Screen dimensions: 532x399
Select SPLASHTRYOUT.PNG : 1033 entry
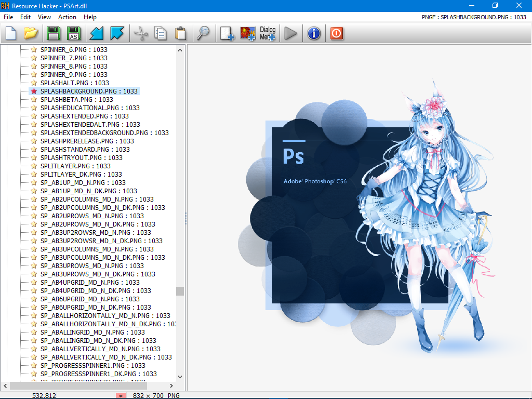[x=82, y=158]
